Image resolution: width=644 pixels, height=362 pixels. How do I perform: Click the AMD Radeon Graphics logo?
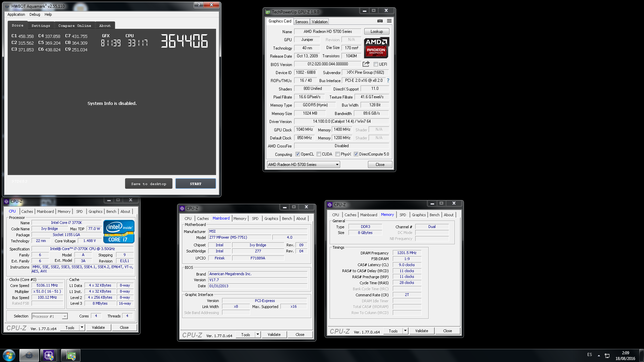376,48
